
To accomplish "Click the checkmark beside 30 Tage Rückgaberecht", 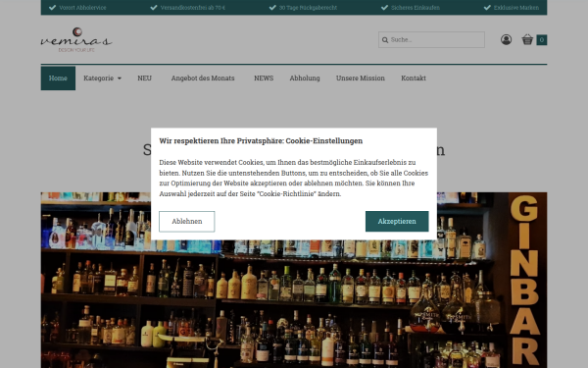I will [x=272, y=8].
